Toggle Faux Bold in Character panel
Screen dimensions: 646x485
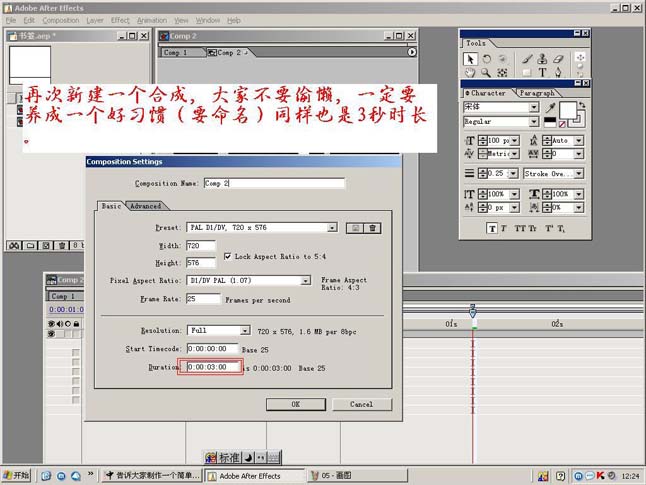coord(492,228)
